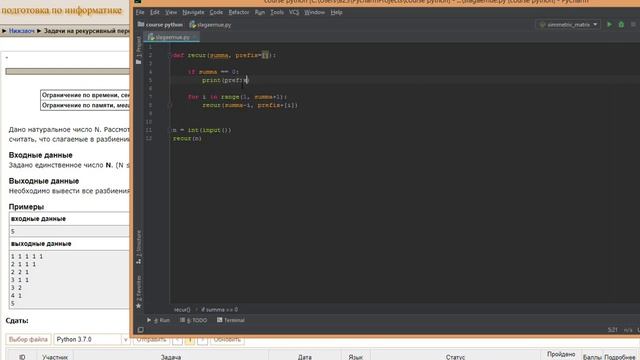640x360 pixels.
Task: Open the run configuration dropdown
Action: pyautogui.click(x=568, y=24)
